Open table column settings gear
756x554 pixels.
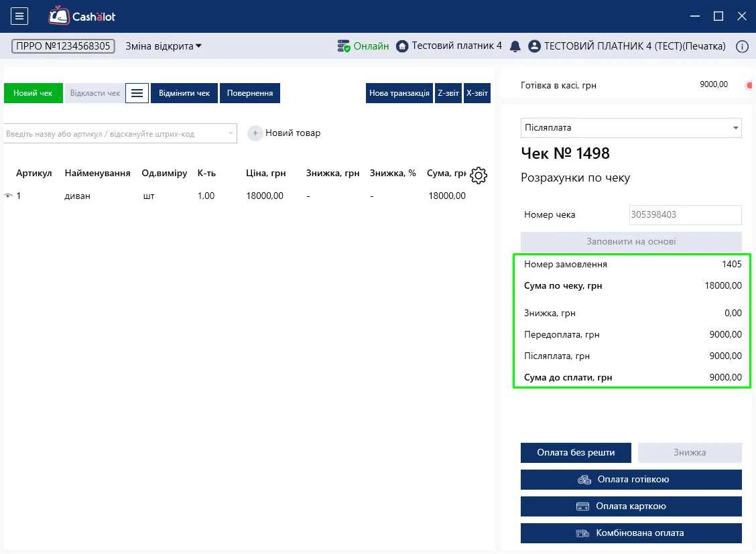click(479, 176)
